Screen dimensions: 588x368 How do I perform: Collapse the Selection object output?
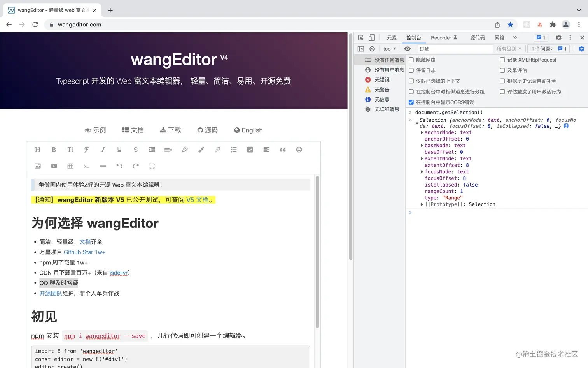417,123
